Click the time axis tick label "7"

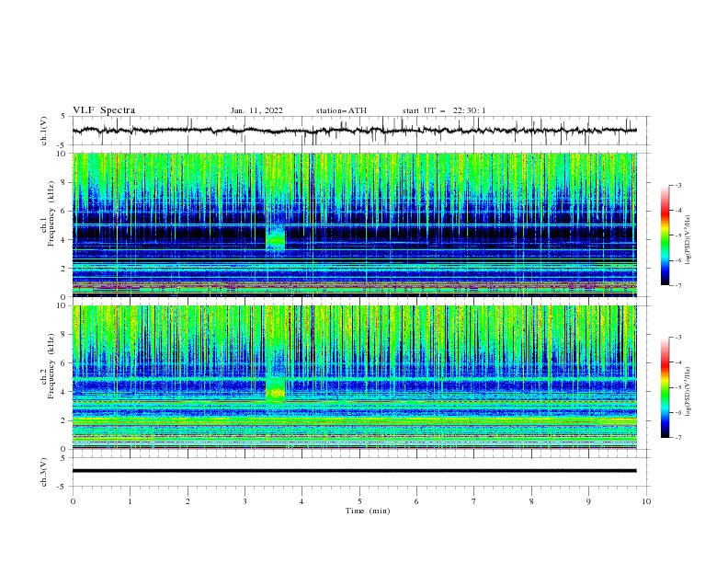pyautogui.click(x=474, y=501)
